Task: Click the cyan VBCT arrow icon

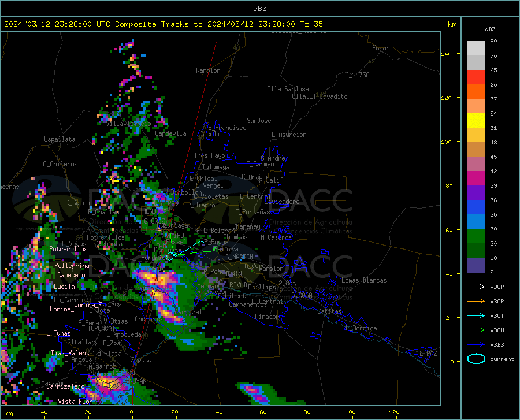Action: (x=476, y=315)
